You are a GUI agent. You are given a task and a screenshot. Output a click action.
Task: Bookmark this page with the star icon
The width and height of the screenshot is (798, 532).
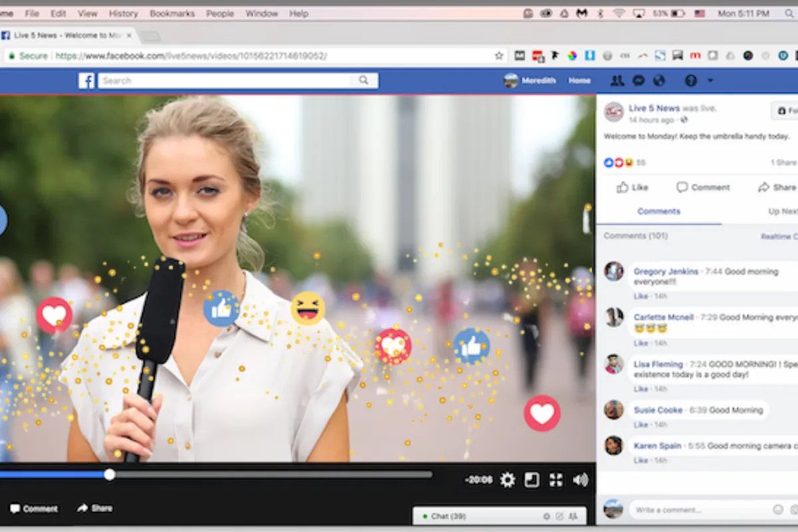click(499, 56)
